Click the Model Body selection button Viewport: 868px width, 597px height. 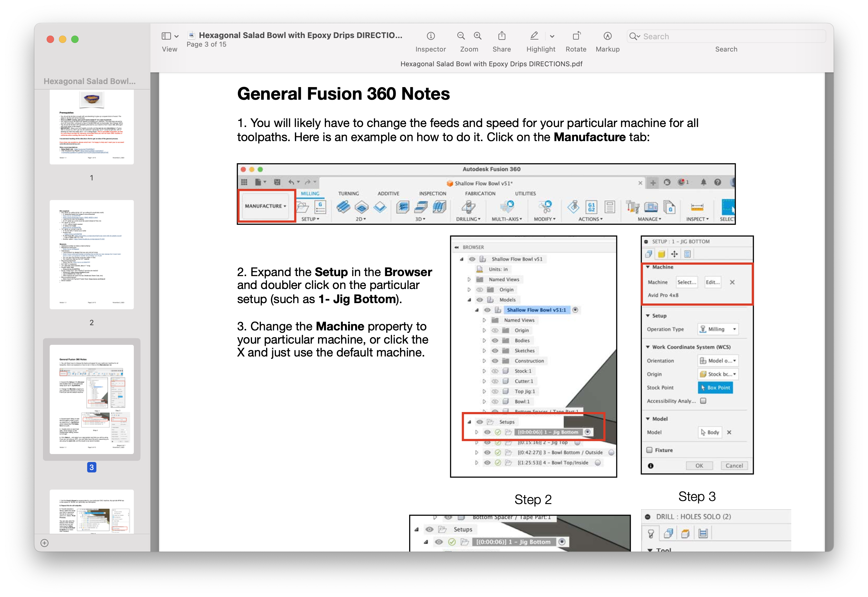(x=710, y=432)
